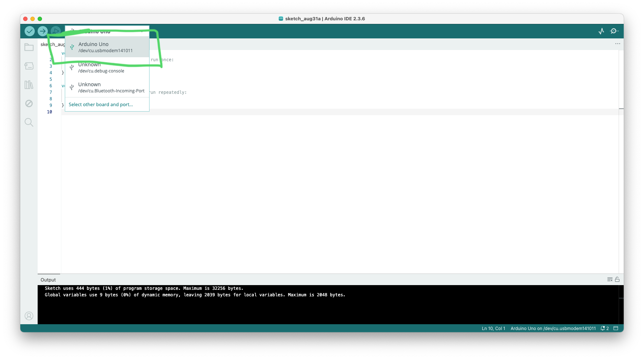Viewport: 644px width, 359px height.
Task: Open the editor tab options menu
Action: [617, 44]
